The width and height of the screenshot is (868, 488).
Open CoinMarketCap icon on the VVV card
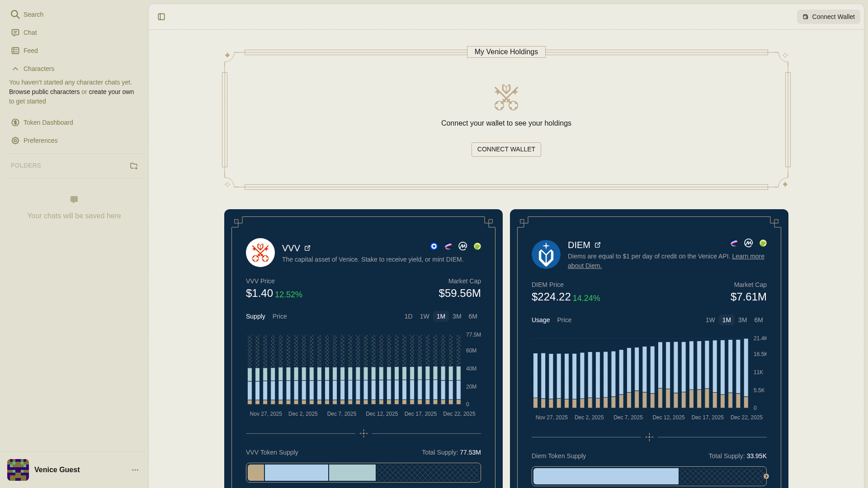[463, 246]
